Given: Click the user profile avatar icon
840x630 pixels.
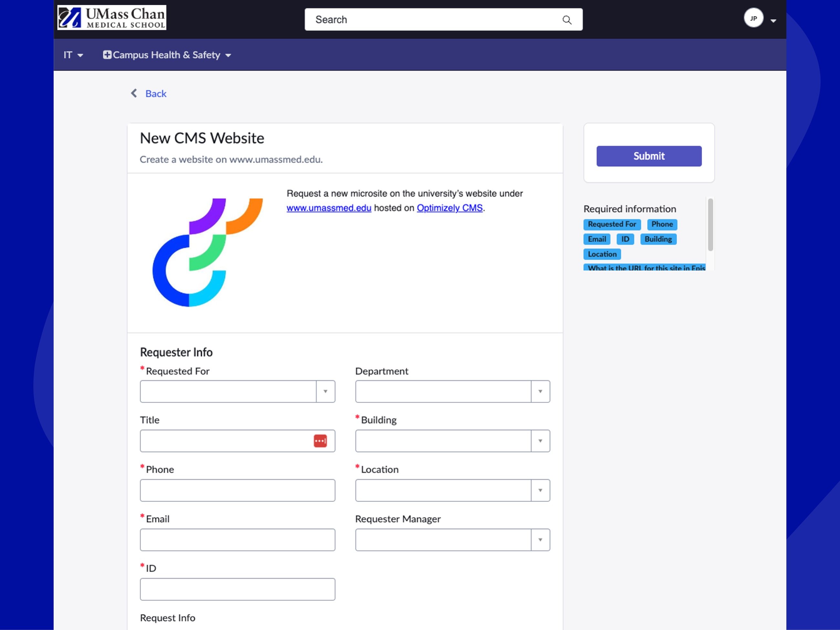Looking at the screenshot, I should coord(754,18).
